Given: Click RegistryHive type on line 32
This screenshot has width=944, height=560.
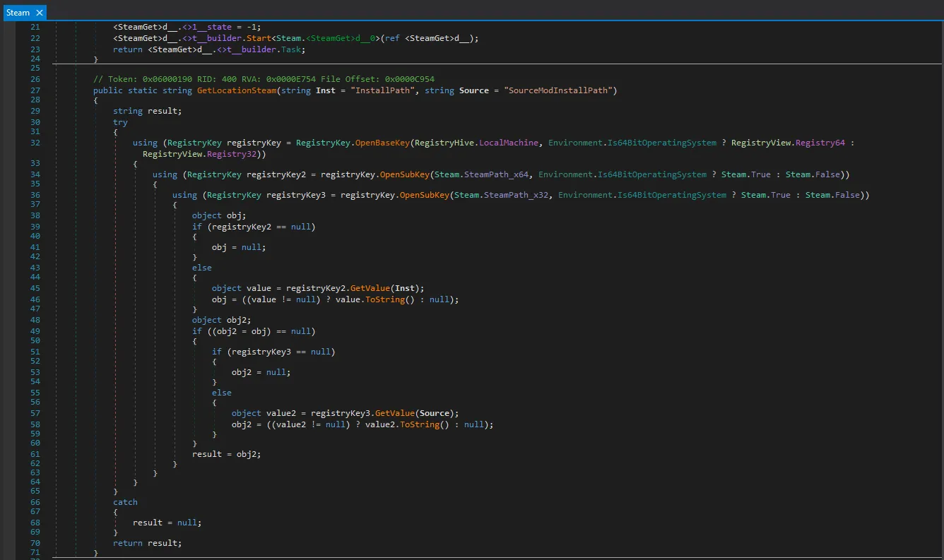Looking at the screenshot, I should [444, 143].
